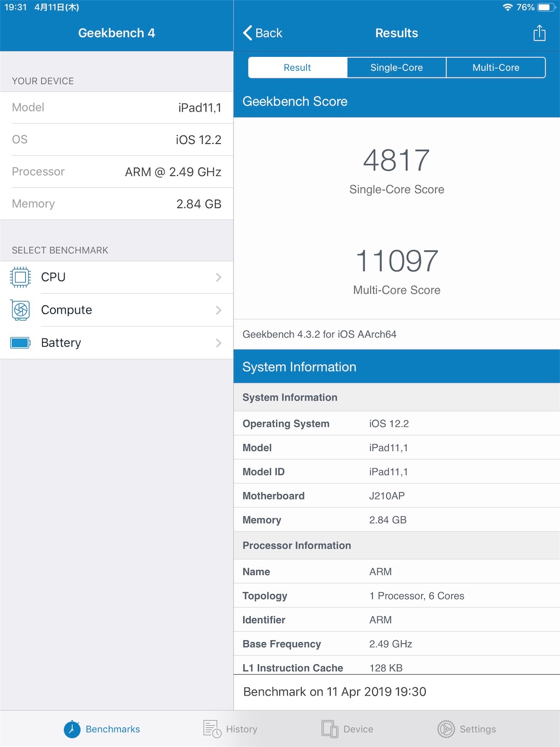Tap the share icon in Results header
Image resolution: width=560 pixels, height=747 pixels.
click(x=539, y=33)
